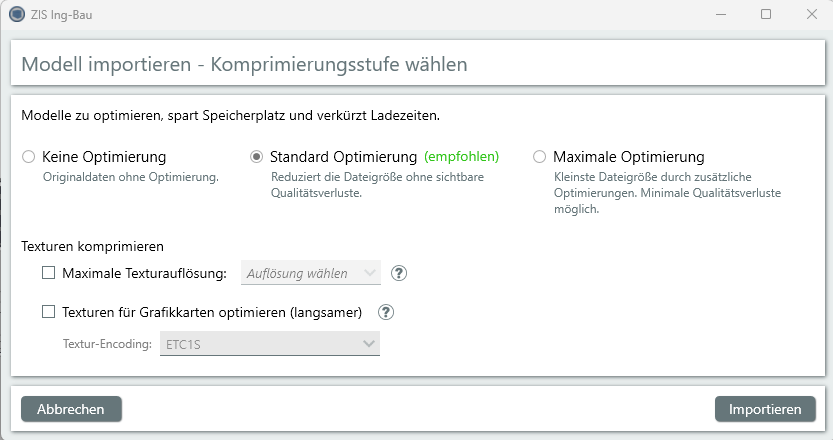Maximize the ZIS Ing-Bau window
The image size is (833, 440).
pyautogui.click(x=766, y=14)
